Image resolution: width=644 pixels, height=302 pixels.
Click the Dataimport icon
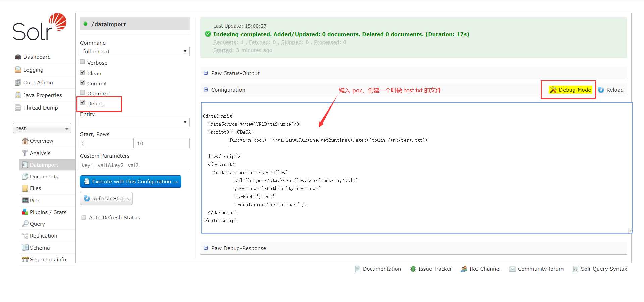25,165
